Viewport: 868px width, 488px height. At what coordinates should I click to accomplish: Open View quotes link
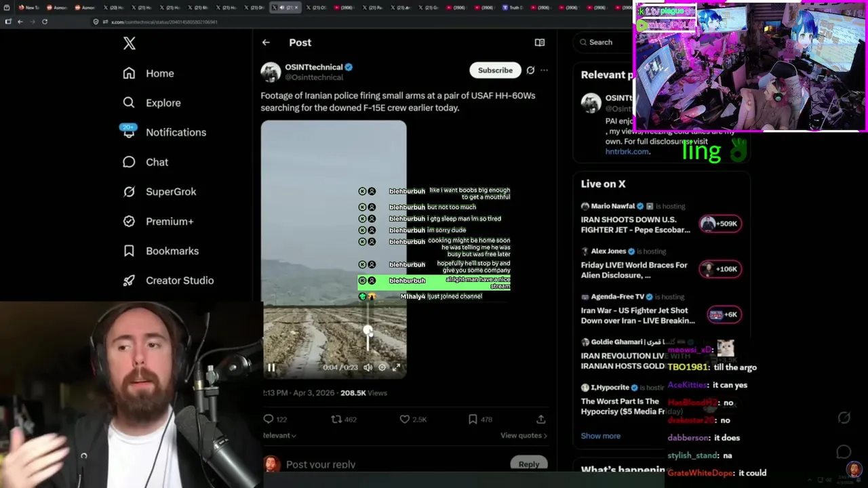tap(524, 435)
